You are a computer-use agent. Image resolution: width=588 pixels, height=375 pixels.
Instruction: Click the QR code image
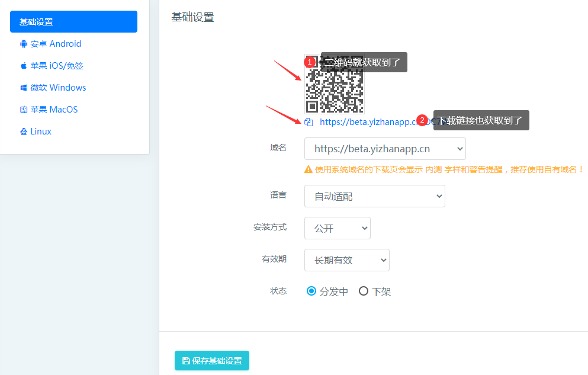tap(334, 84)
